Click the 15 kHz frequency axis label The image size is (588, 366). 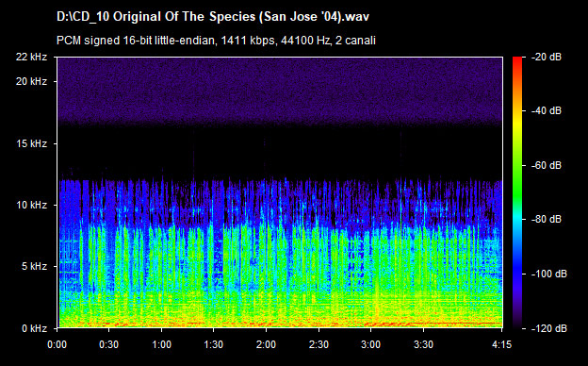point(31,143)
